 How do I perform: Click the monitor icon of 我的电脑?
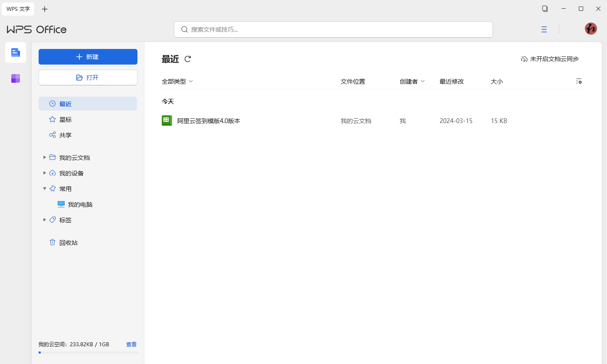(x=61, y=204)
